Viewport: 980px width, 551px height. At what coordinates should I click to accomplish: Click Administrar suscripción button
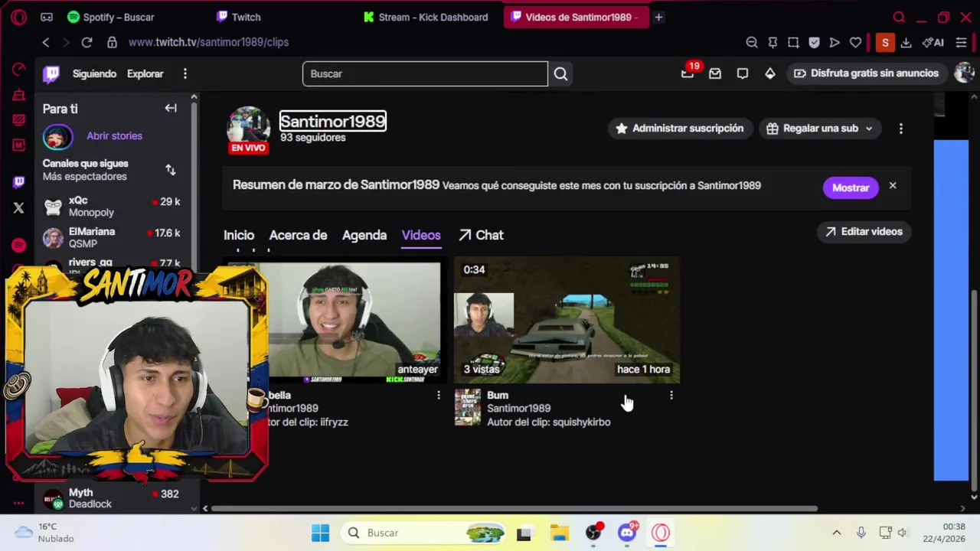[x=680, y=129]
